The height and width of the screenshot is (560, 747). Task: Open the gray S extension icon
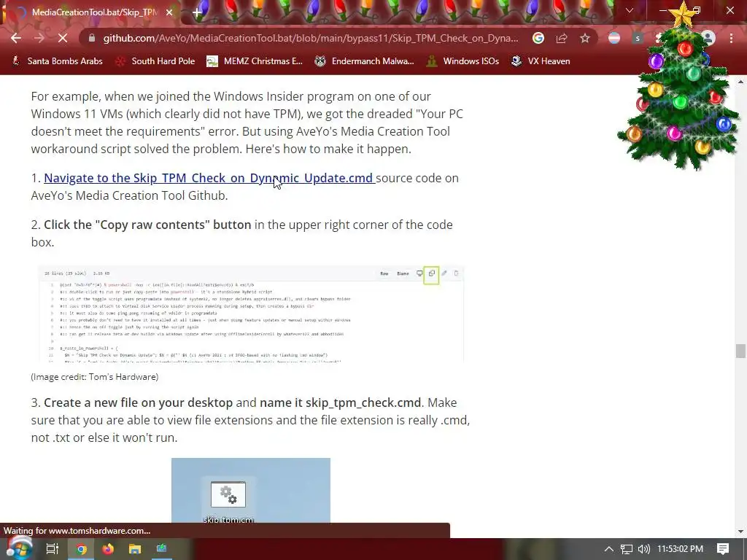[638, 38]
